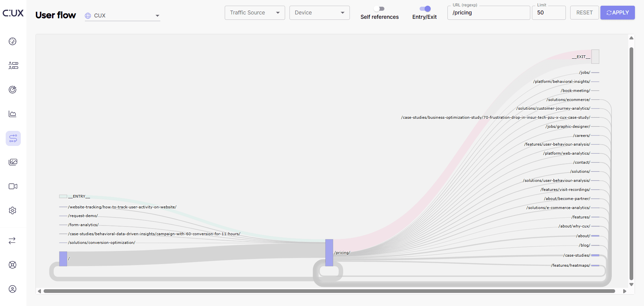The image size is (644, 306).
Task: Click the scroll down arrow of the chart
Action: pyautogui.click(x=631, y=285)
